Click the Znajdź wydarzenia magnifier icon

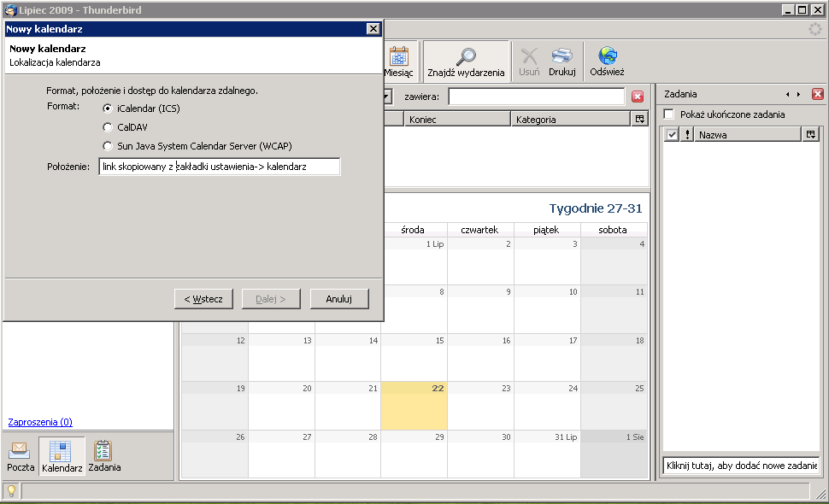[466, 56]
